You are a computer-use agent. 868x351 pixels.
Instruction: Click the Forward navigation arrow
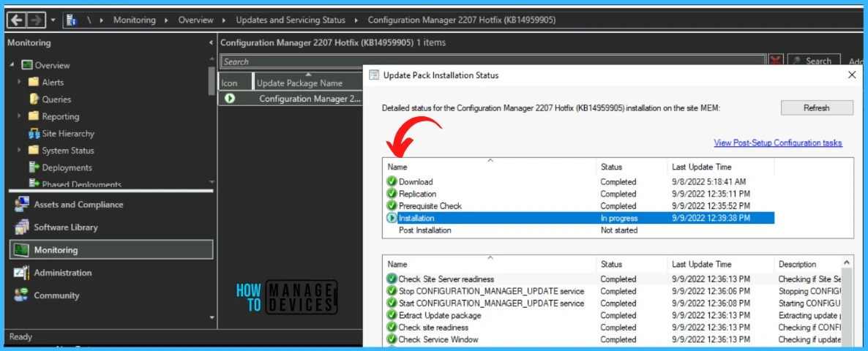pos(35,20)
